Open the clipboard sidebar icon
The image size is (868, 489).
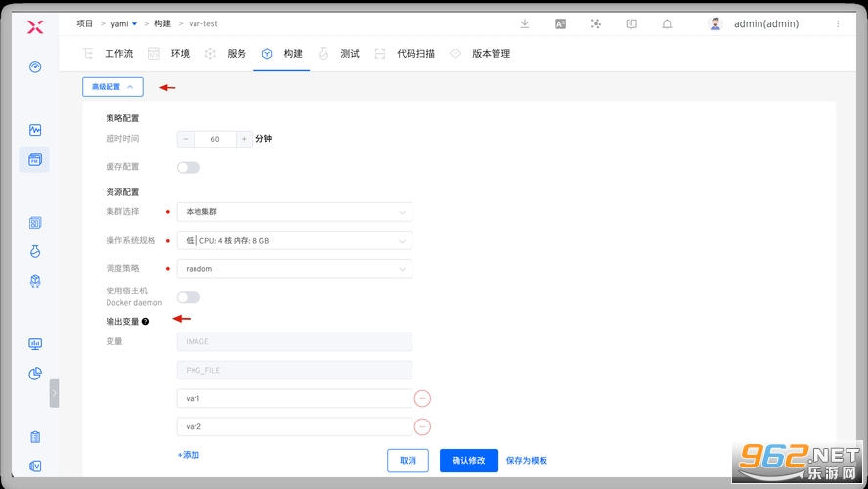35,437
